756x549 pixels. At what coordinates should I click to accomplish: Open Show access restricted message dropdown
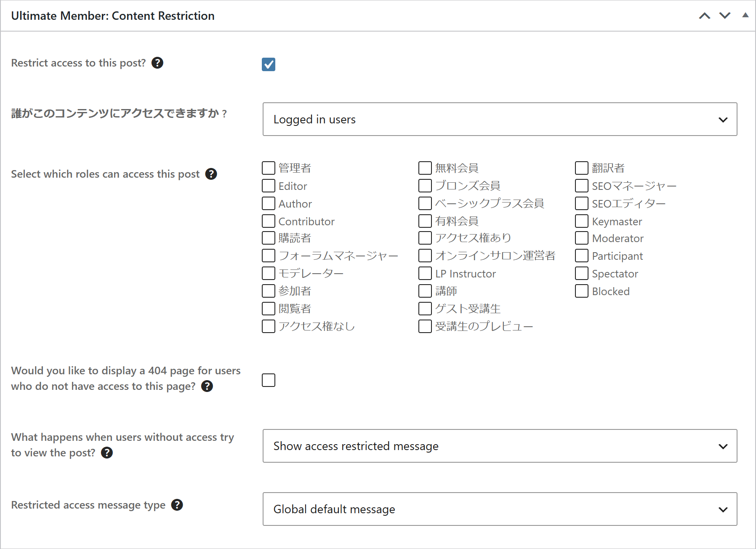click(x=500, y=446)
